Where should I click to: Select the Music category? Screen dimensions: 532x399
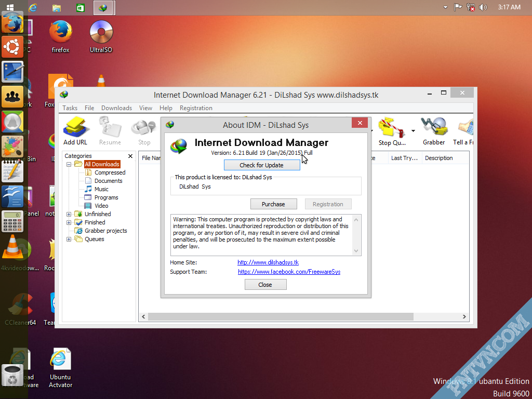[x=101, y=189]
